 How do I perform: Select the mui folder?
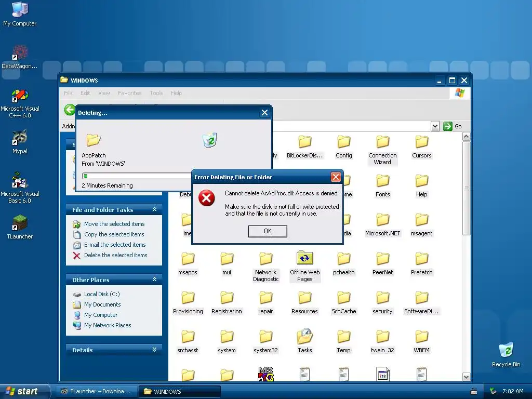coord(227,264)
